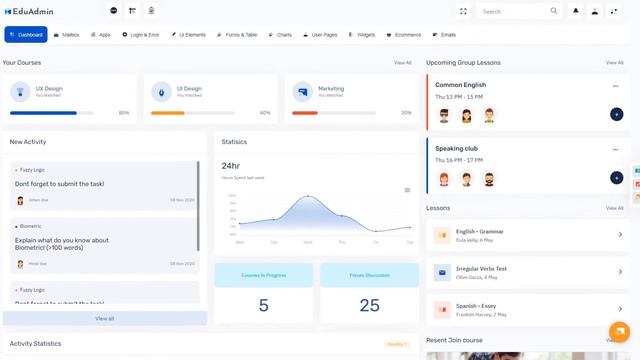Open the Charts menu
640x360 pixels.
pyautogui.click(x=280, y=35)
